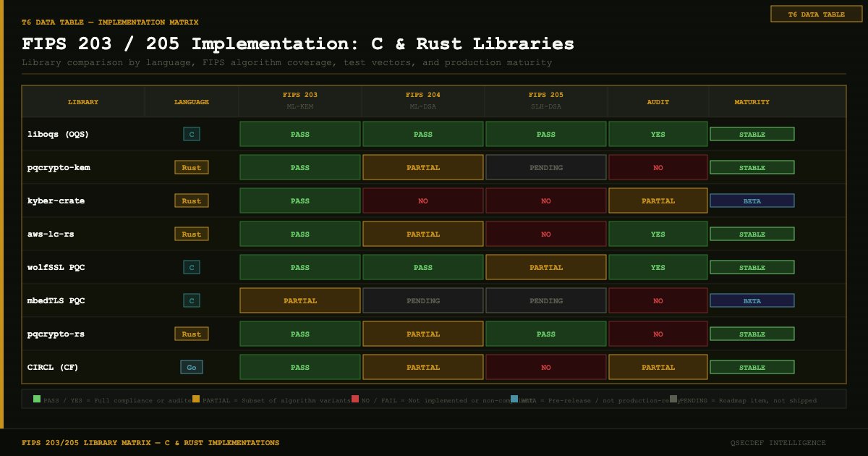Click the STABLE maturity badge for liboqs
Image resolution: width=868 pixels, height=456 pixels.
(752, 134)
